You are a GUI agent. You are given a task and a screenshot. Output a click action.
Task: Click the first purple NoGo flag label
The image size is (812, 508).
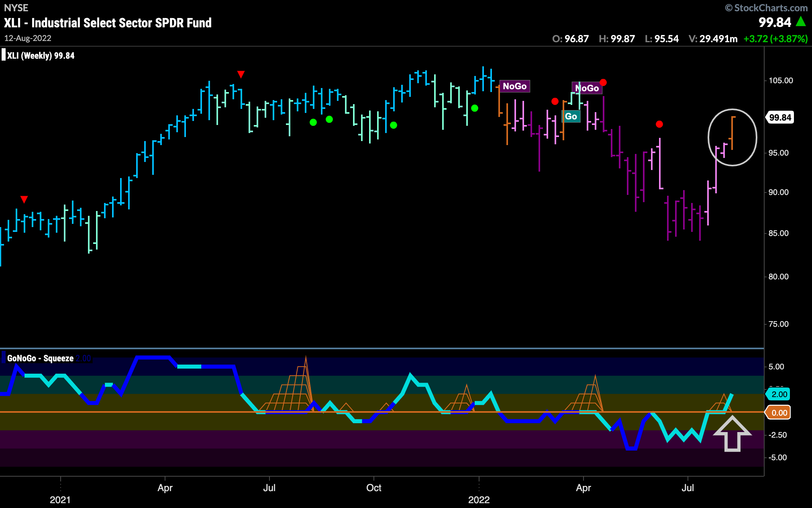[514, 86]
